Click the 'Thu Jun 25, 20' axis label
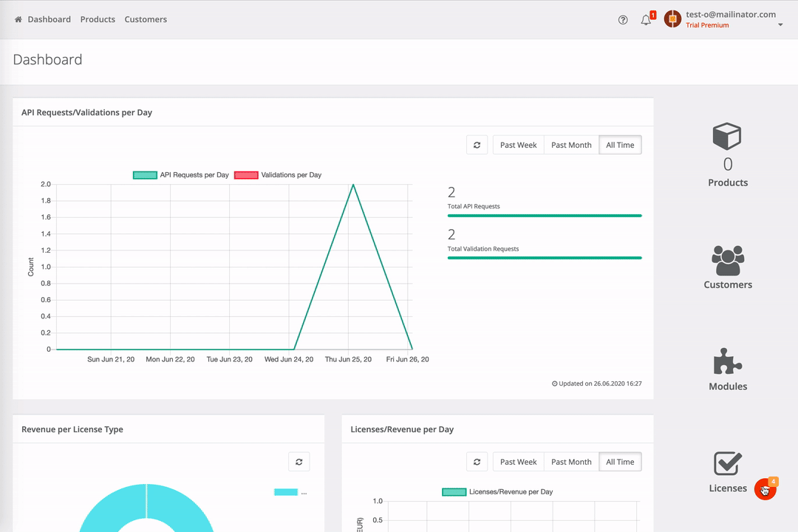The image size is (798, 532). (348, 359)
